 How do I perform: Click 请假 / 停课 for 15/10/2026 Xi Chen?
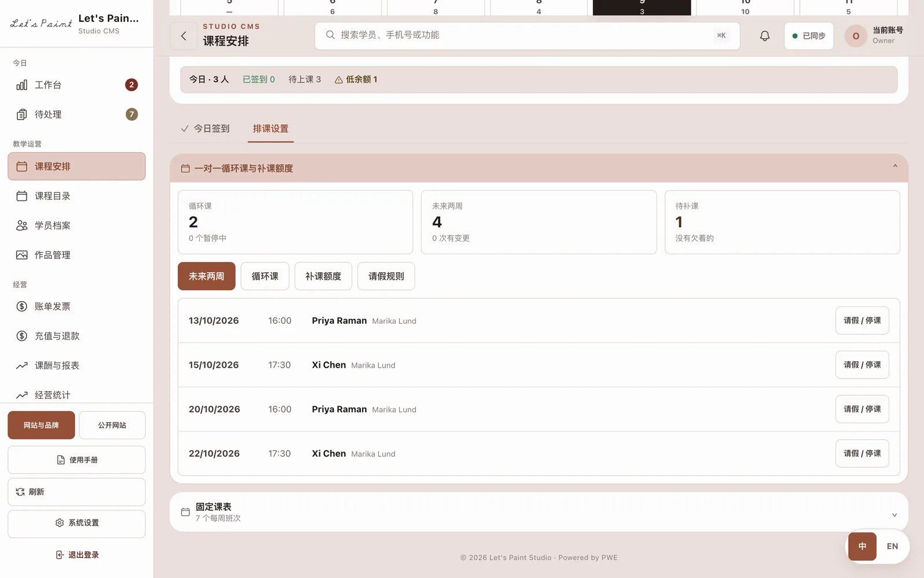[862, 365]
